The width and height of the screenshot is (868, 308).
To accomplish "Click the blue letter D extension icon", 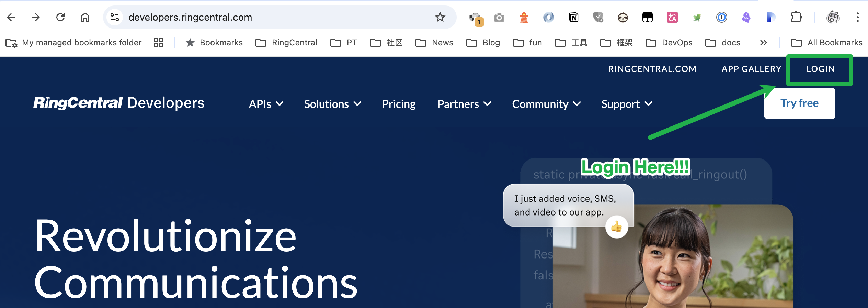I will tap(771, 17).
